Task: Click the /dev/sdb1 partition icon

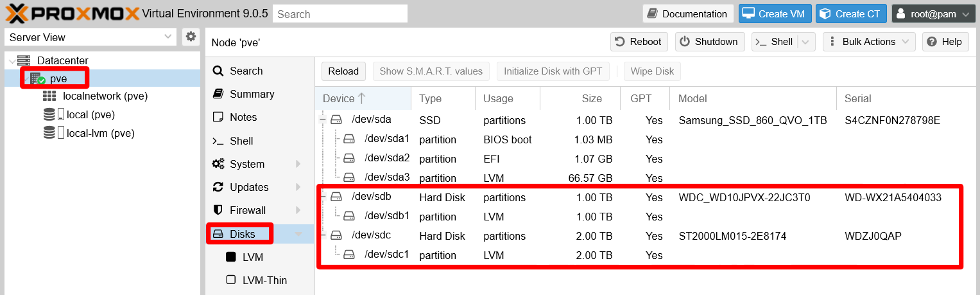Action: click(x=349, y=217)
